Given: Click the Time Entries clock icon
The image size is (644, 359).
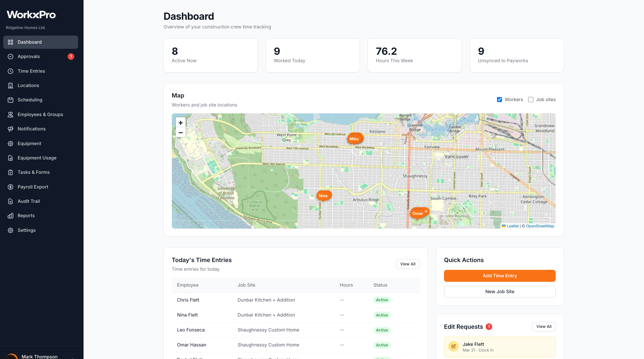Looking at the screenshot, I should coord(10,71).
